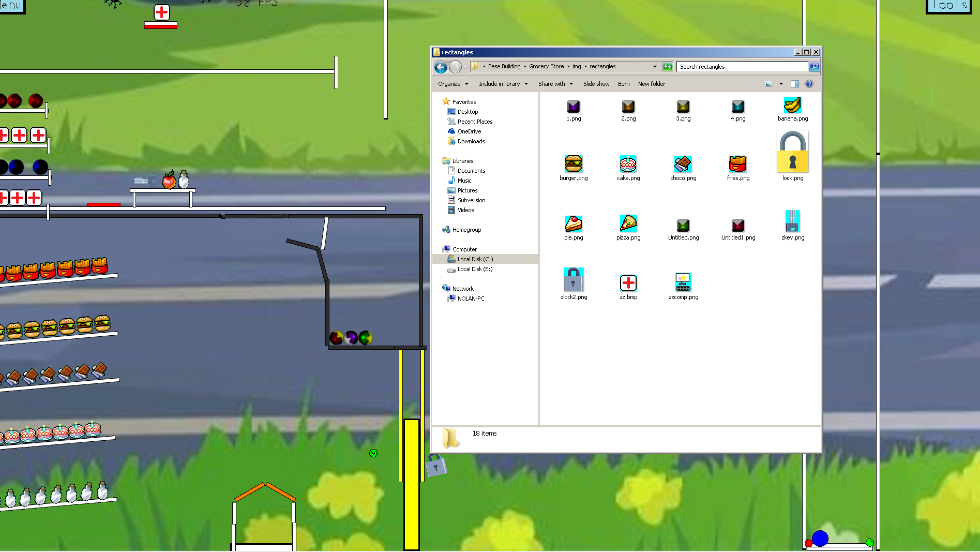The image size is (980, 552).
Task: Select the zz.bmp red cross icon
Action: point(628,283)
